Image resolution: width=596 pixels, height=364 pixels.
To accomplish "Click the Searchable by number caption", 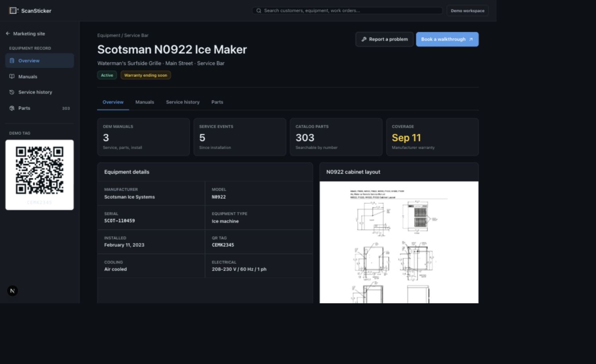I will [x=316, y=148].
